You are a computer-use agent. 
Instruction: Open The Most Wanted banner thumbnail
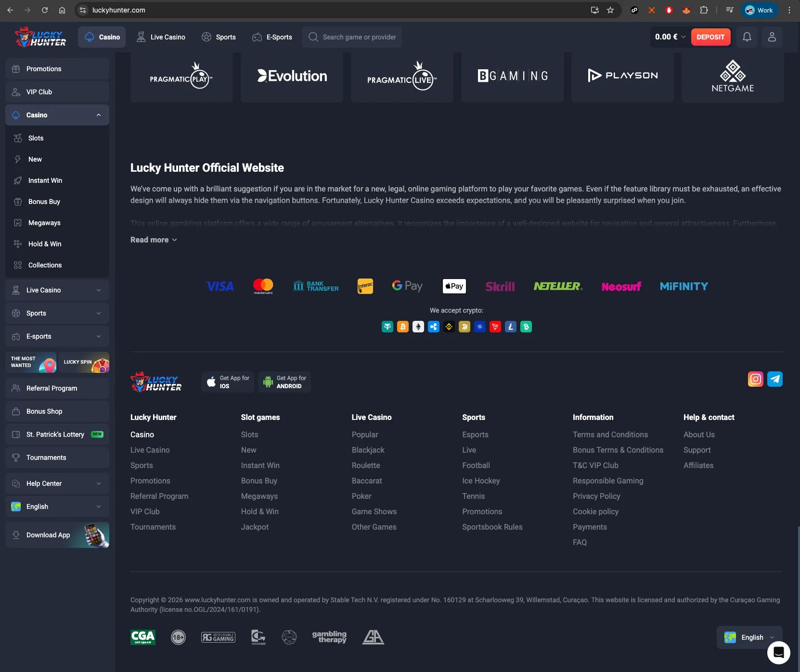[x=31, y=362]
